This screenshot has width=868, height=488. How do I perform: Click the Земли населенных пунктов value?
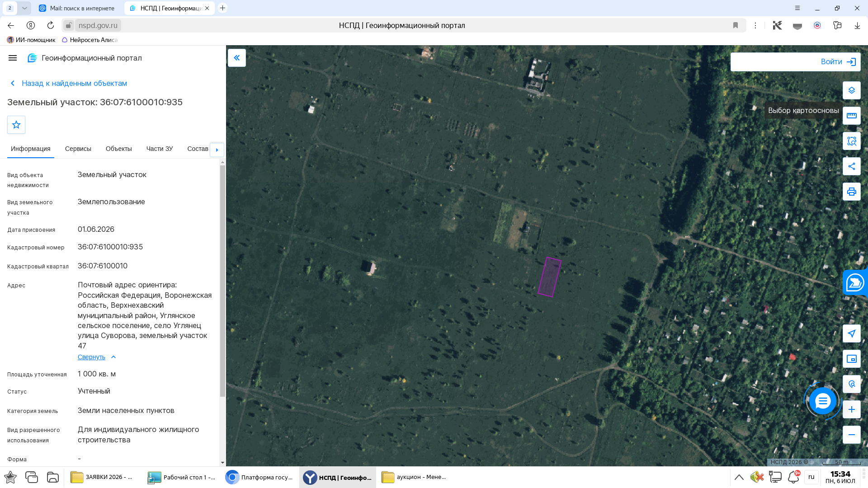[x=126, y=411]
